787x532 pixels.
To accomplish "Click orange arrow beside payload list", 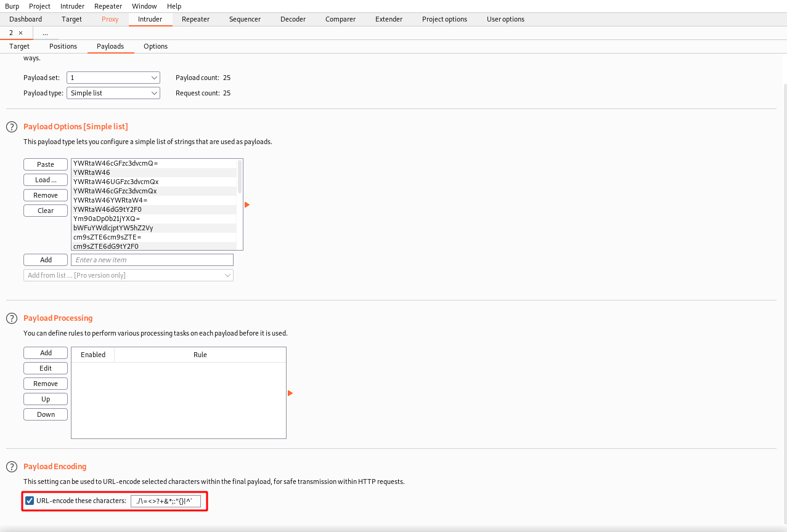I will coord(247,204).
